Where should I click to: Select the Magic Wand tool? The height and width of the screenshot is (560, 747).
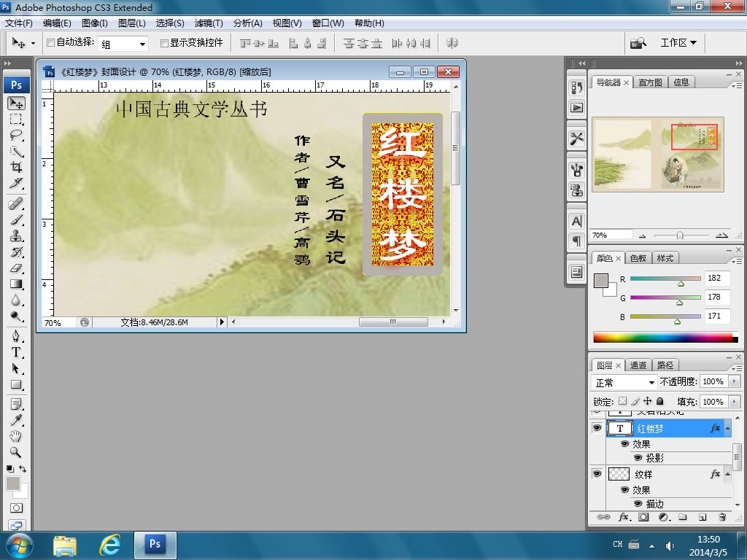[16, 151]
